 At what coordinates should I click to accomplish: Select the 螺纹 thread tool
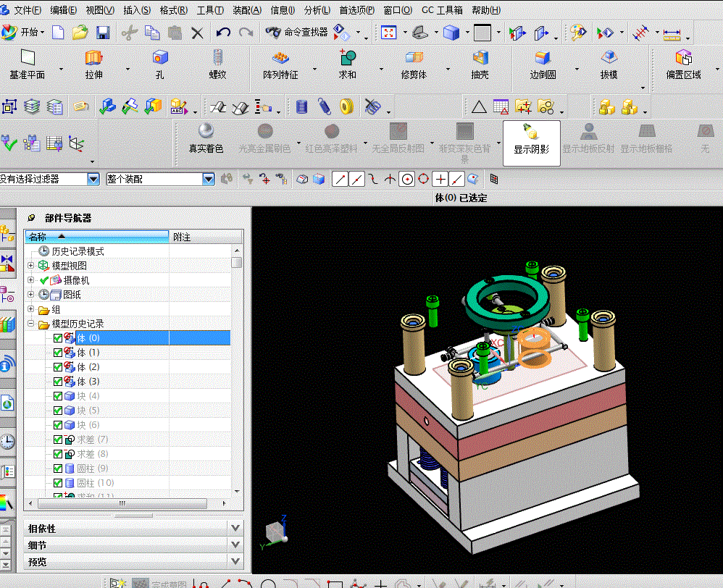point(217,64)
